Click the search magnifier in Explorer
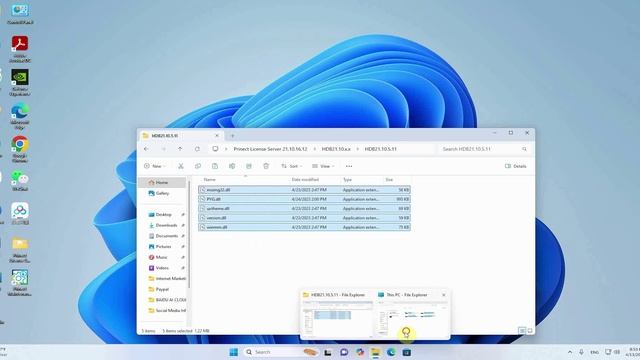The height and width of the screenshot is (360, 640). coord(524,149)
